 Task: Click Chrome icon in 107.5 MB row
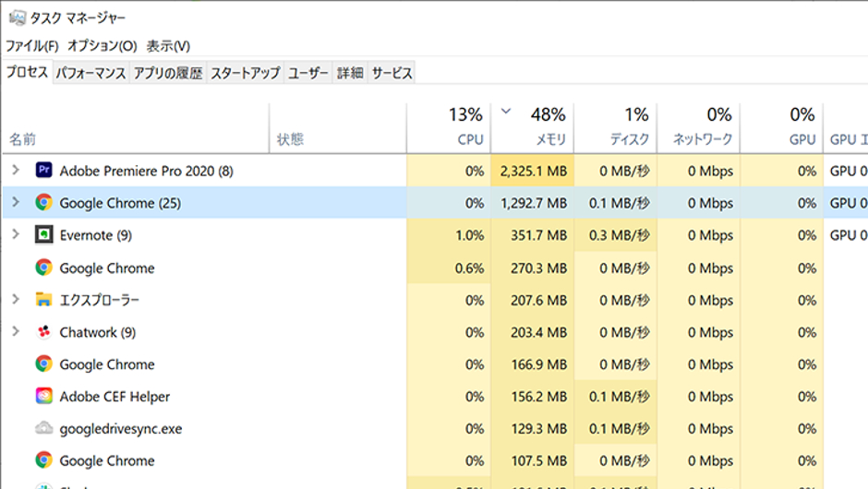[x=43, y=459]
